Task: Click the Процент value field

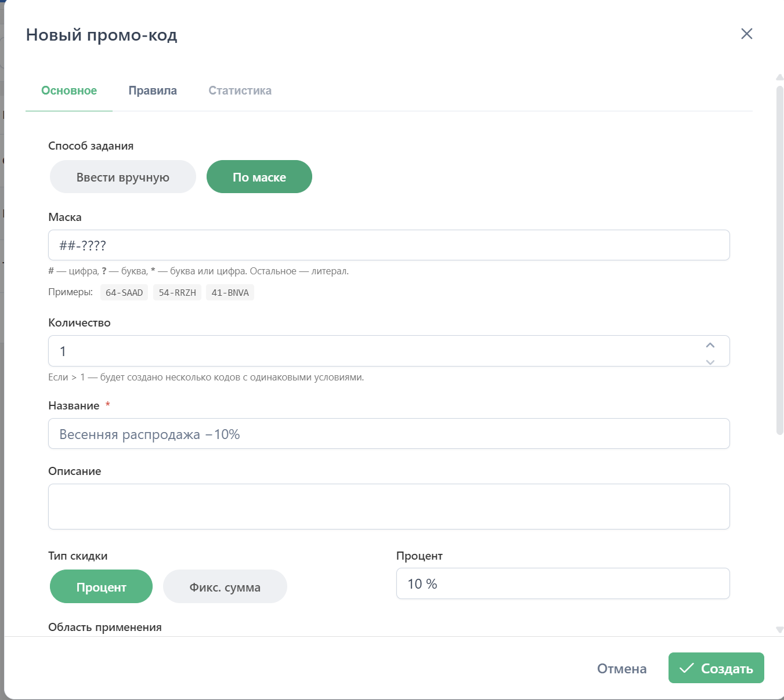Action: click(x=562, y=584)
